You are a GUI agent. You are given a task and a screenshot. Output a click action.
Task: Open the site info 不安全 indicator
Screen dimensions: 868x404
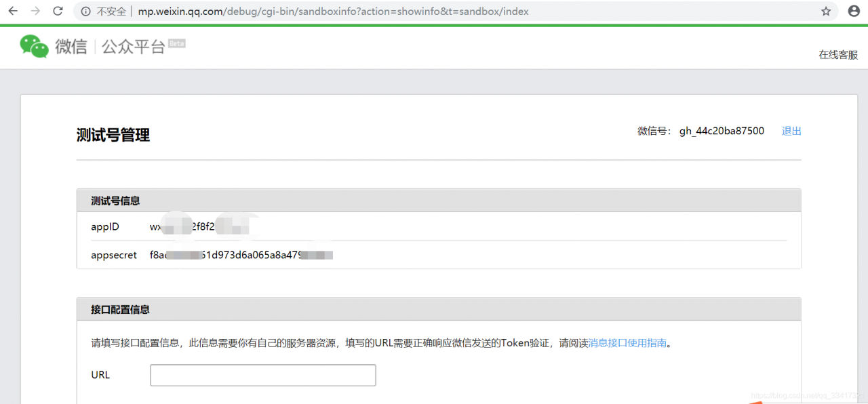[x=104, y=12]
